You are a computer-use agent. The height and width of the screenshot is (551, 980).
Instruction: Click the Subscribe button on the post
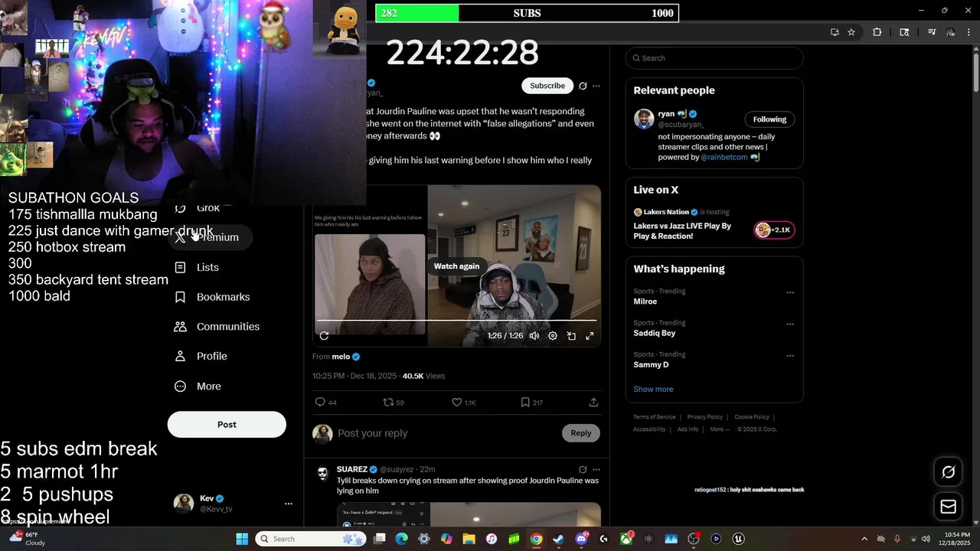547,86
